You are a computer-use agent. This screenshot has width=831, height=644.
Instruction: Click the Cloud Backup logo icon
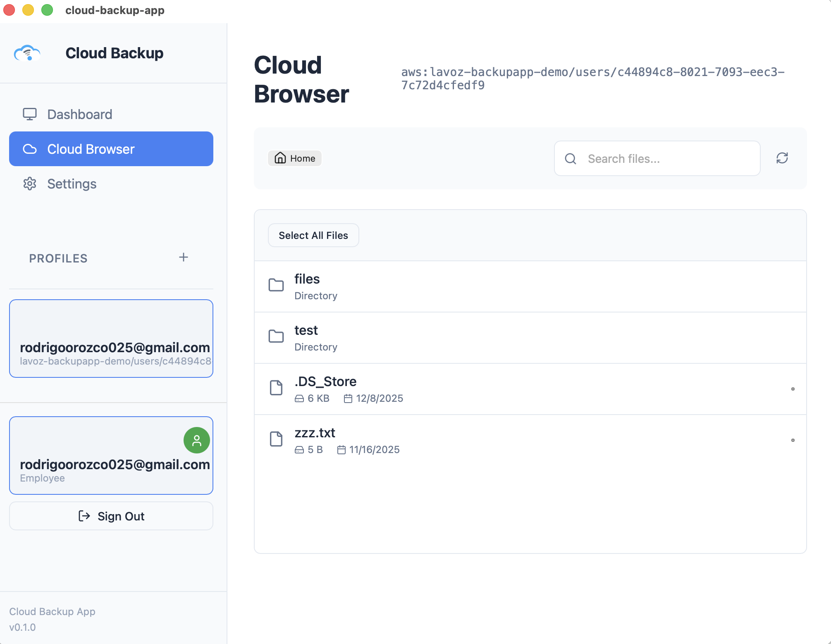(27, 53)
